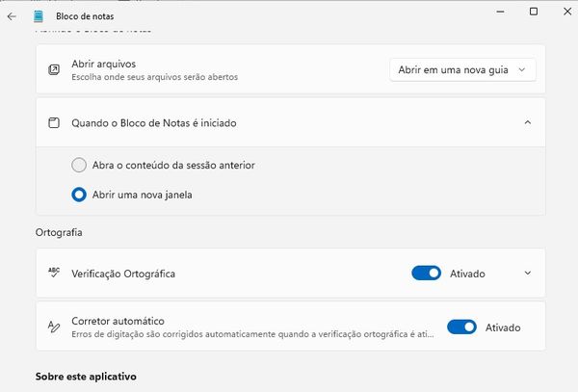
Task: Click the Bloco de notas app icon
Action: tap(39, 16)
